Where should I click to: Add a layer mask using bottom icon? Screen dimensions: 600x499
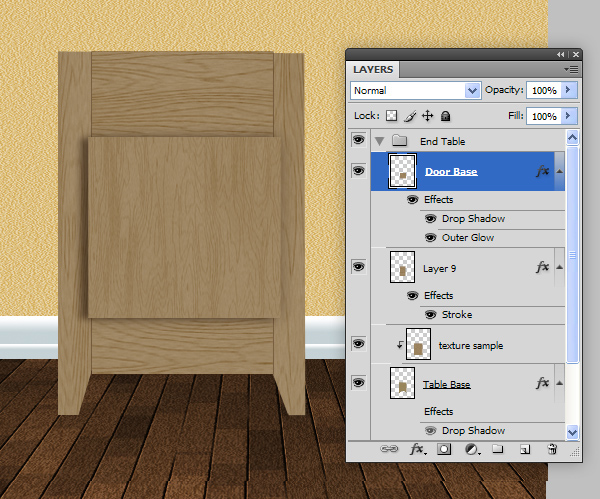click(444, 451)
